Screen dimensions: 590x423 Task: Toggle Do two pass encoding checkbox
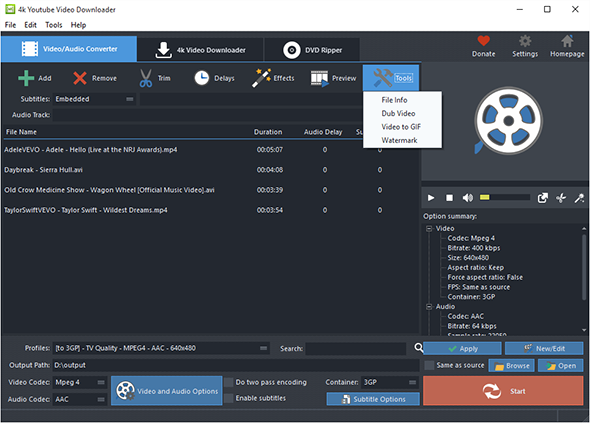229,382
